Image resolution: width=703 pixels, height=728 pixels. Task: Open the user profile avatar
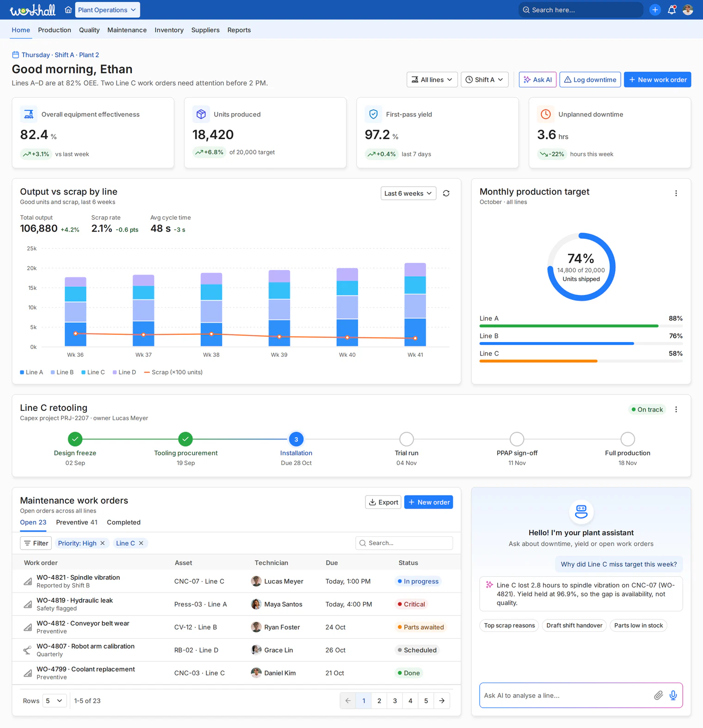[x=688, y=10]
